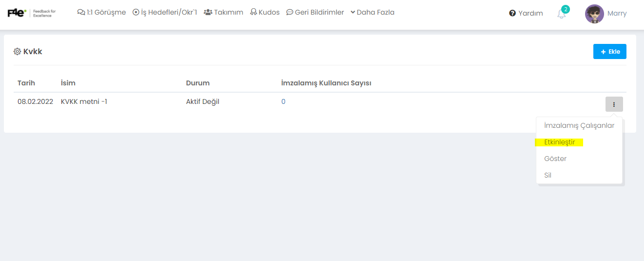Select İmzalamış Çalışanlar from the menu
This screenshot has height=261, width=644.
pos(579,126)
